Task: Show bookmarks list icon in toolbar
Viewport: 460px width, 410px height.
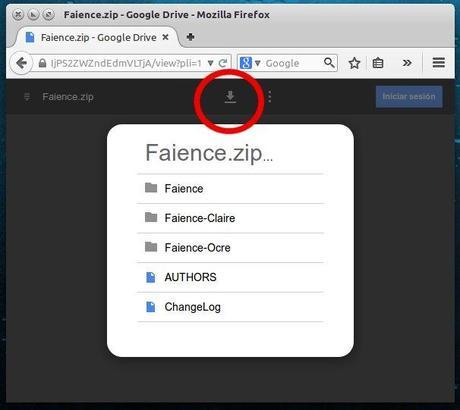Action: (x=378, y=63)
